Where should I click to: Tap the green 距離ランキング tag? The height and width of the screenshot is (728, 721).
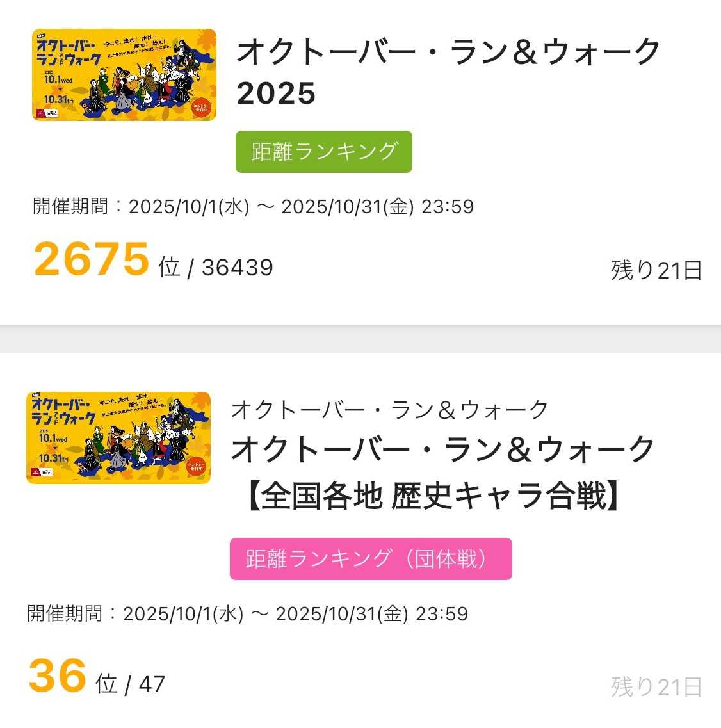[x=323, y=152]
